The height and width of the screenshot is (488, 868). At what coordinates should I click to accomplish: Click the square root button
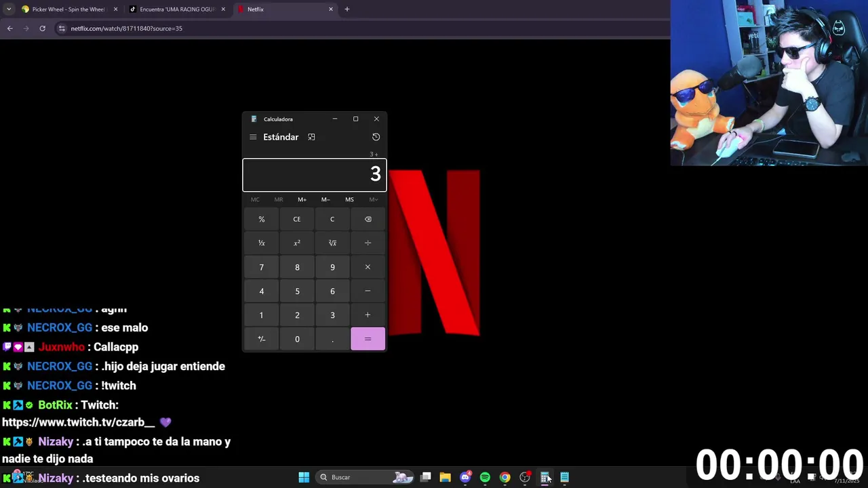pos(332,243)
